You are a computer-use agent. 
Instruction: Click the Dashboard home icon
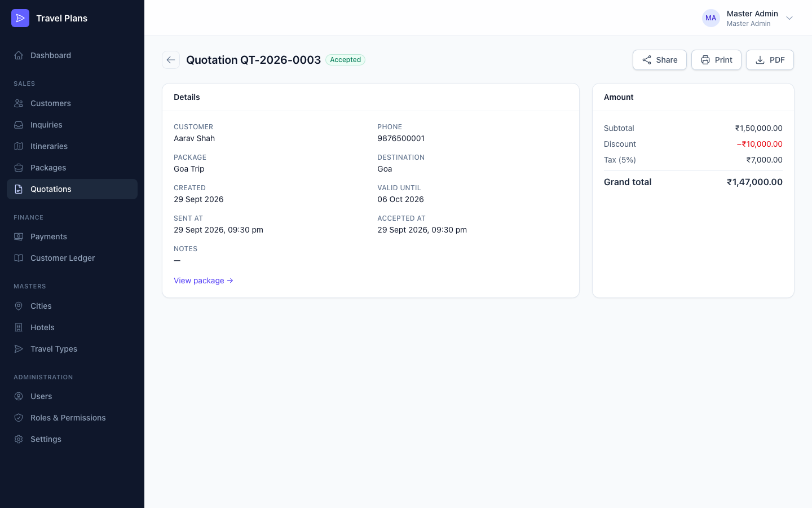tap(19, 55)
